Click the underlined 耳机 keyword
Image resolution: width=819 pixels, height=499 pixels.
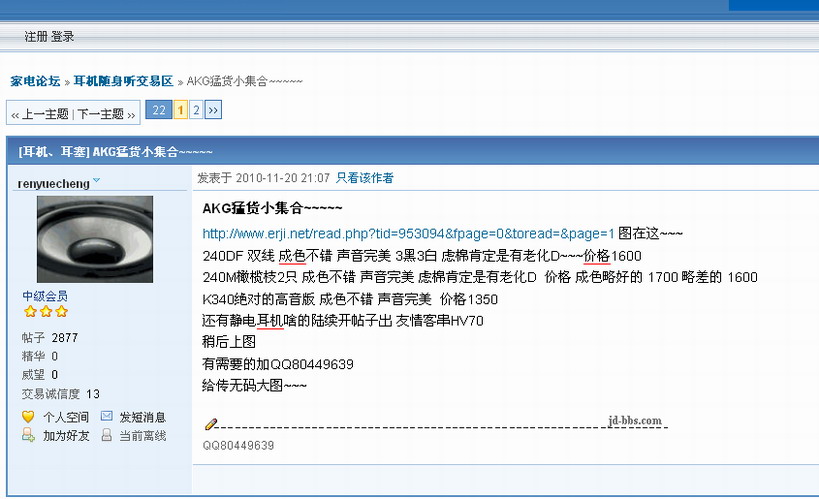270,320
